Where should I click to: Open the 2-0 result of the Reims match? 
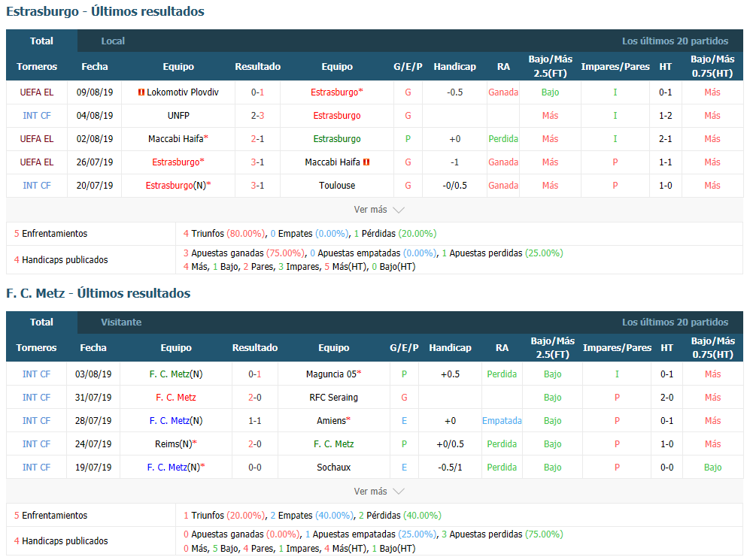(x=255, y=444)
